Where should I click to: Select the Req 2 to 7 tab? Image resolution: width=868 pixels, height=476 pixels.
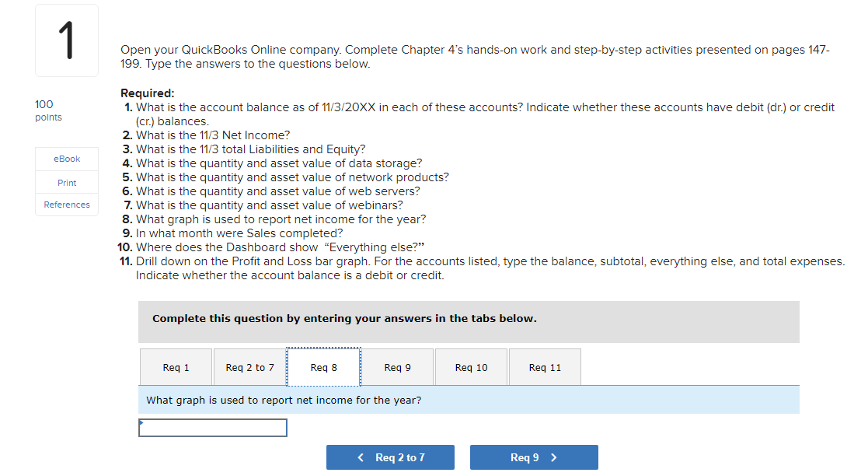coord(249,366)
